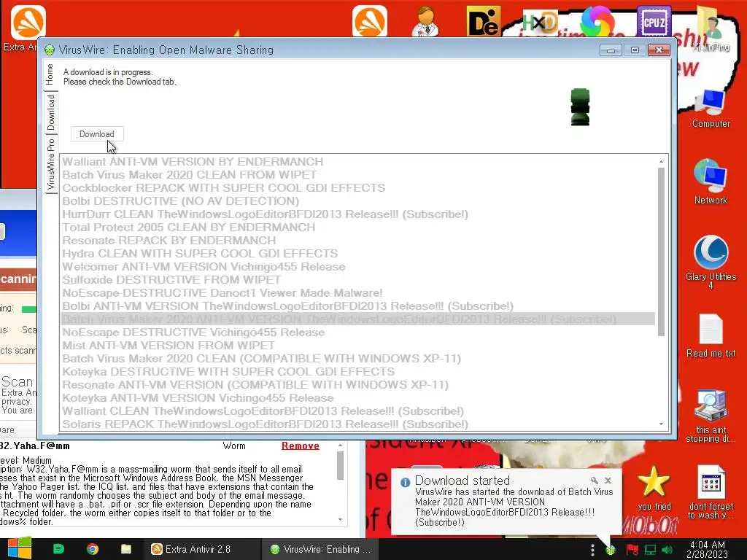Launch Glary Utilities 4 desktop icon

pos(711,262)
